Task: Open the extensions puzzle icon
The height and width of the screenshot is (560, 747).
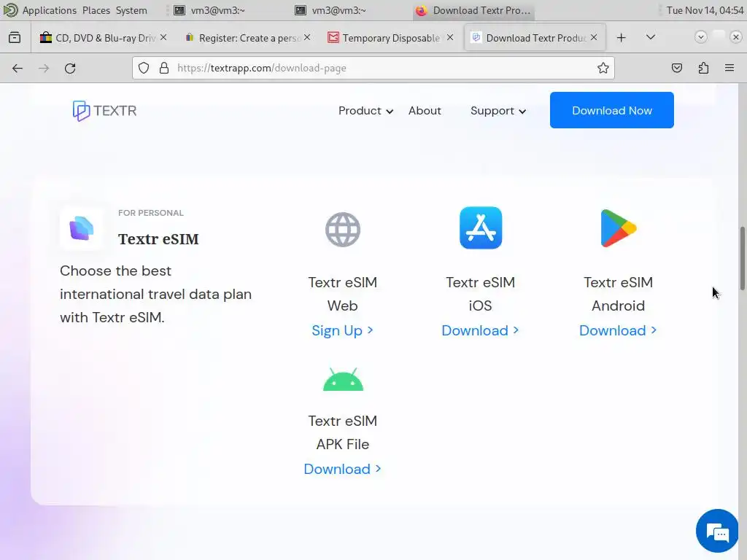Action: pos(703,68)
